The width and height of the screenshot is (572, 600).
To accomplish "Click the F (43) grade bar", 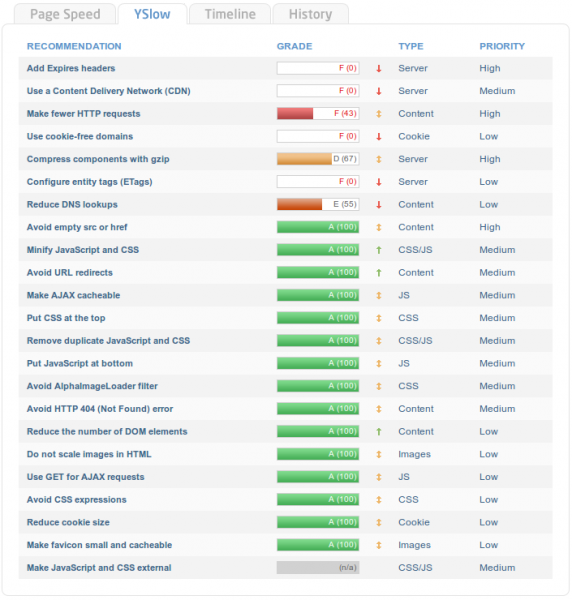I will click(x=318, y=114).
